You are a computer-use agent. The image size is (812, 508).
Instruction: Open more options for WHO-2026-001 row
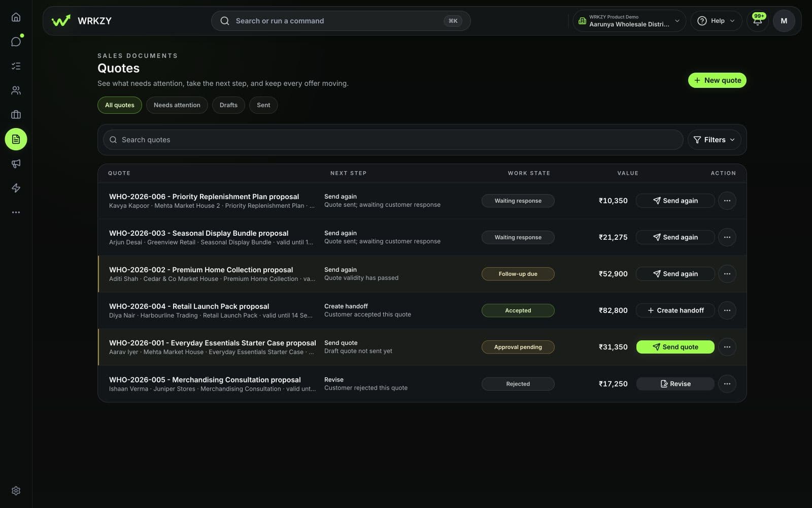coord(727,347)
